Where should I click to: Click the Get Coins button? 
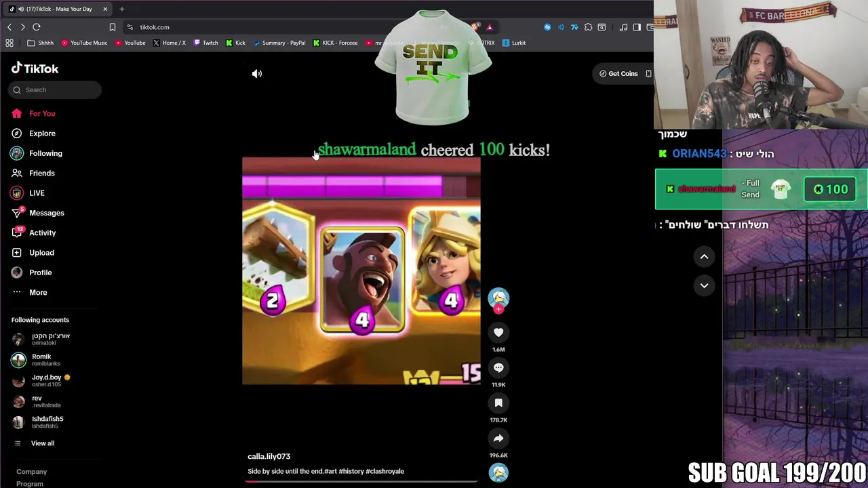pyautogui.click(x=618, y=73)
